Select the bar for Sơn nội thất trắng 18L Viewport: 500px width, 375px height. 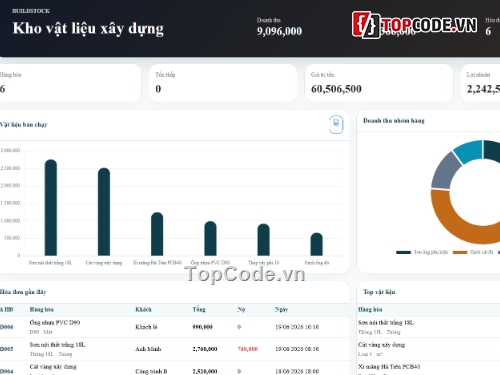click(x=51, y=207)
